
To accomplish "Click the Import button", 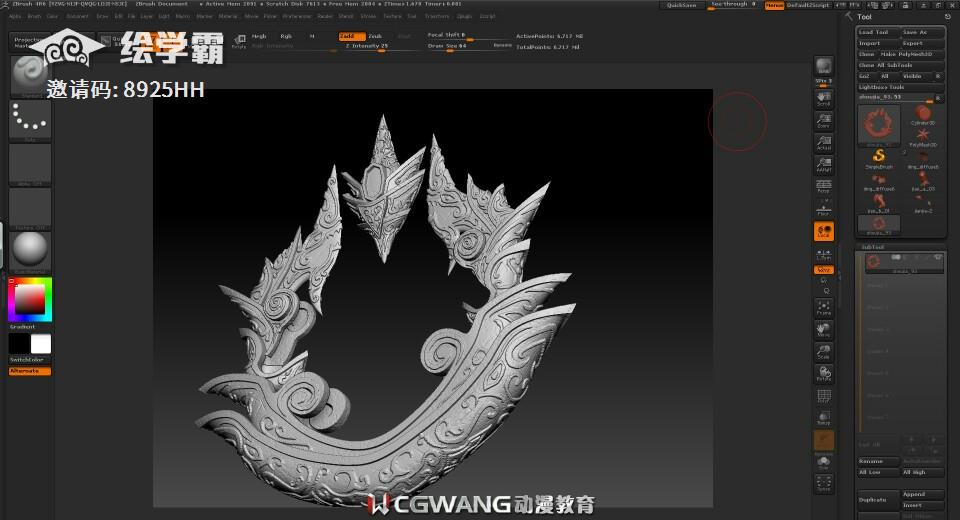I will click(878, 43).
